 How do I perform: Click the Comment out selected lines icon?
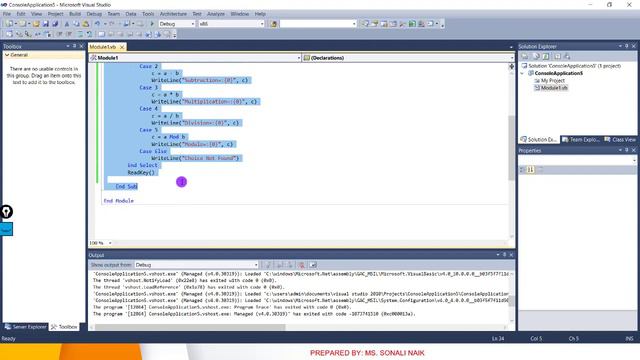click(80, 35)
